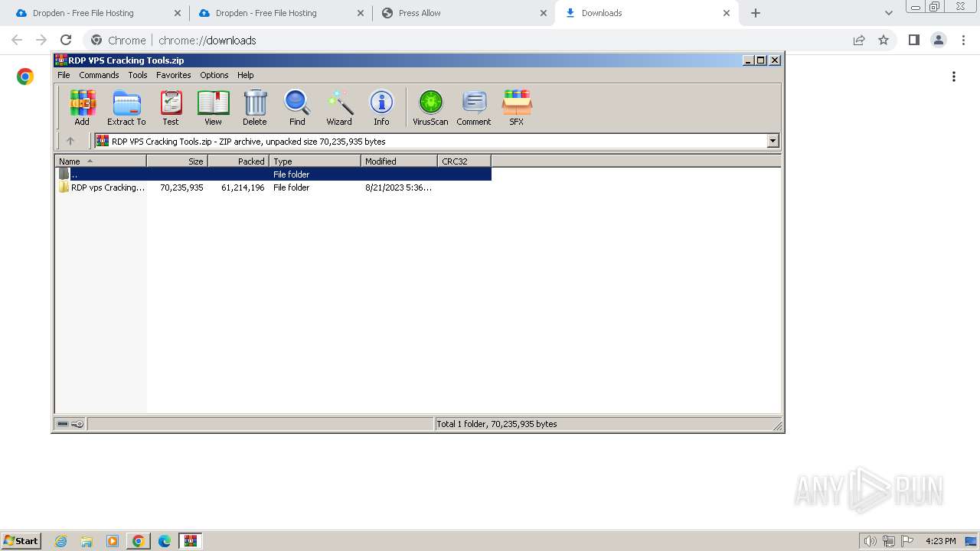Toggle Chrome side panel icon
The image size is (980, 551).
point(913,40)
